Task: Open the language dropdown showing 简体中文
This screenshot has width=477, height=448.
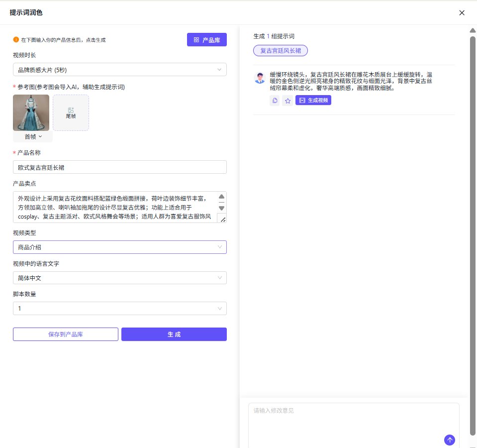Action: [119, 278]
